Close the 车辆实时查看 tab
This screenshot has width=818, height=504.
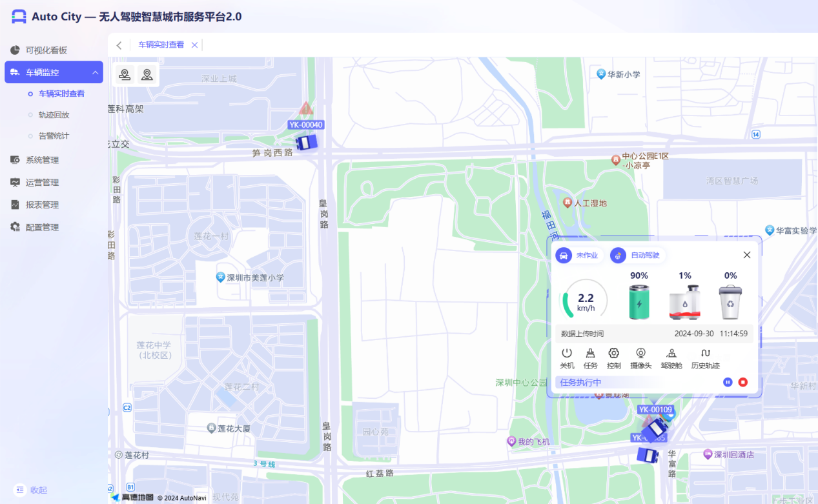click(194, 45)
